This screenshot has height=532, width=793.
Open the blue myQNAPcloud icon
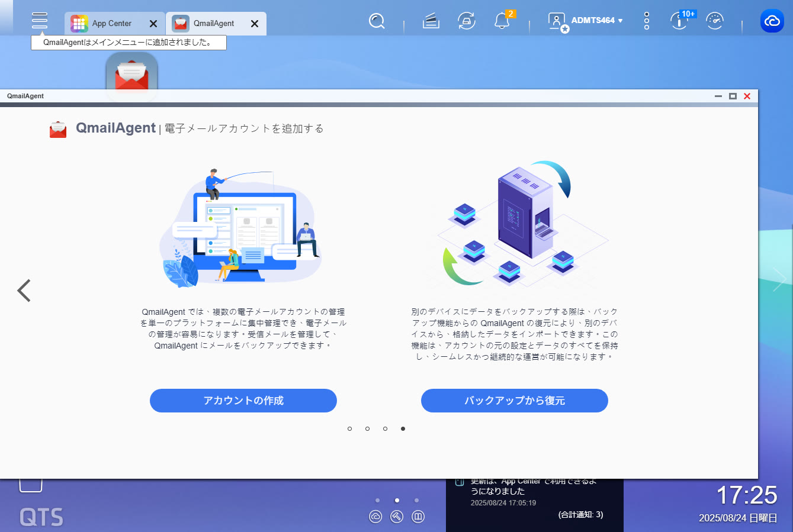coord(772,21)
